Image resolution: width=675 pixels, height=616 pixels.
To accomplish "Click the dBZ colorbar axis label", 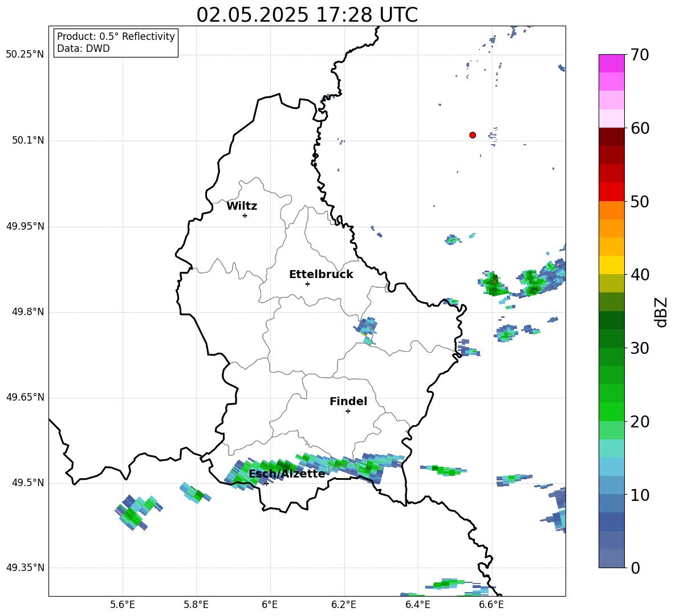I will coord(660,312).
